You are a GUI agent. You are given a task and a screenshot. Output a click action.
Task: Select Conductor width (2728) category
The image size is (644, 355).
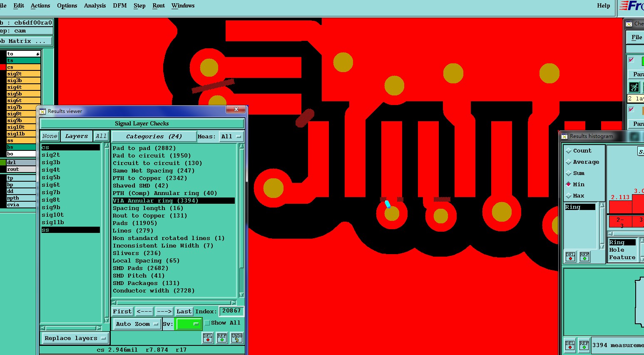coord(154,291)
